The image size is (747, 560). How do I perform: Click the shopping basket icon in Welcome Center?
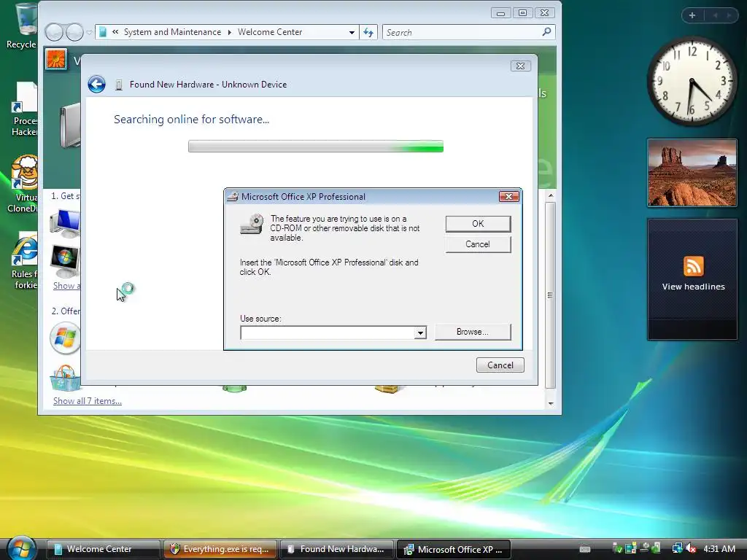[65, 378]
